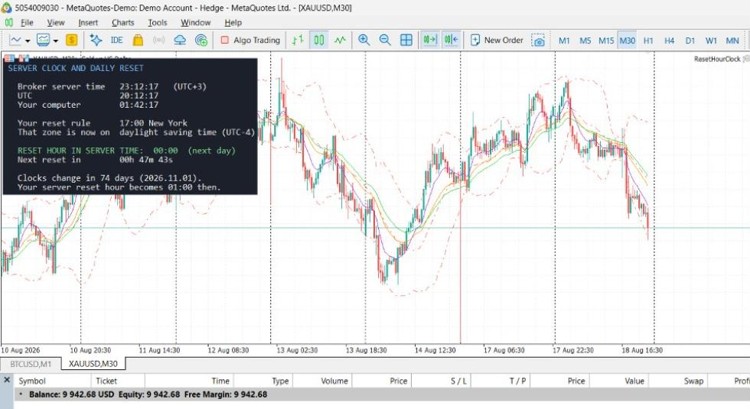This screenshot has width=750, height=409.
Task: Open the File menu
Action: pyautogui.click(x=27, y=22)
